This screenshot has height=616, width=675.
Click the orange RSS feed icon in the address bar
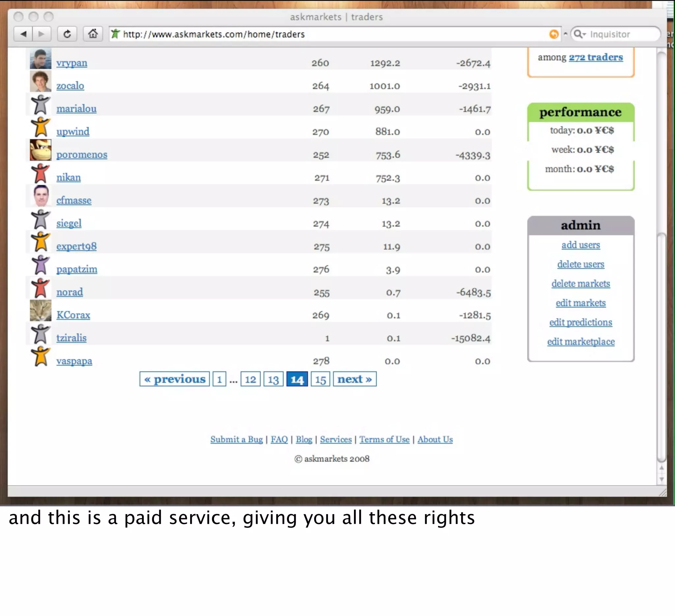554,34
